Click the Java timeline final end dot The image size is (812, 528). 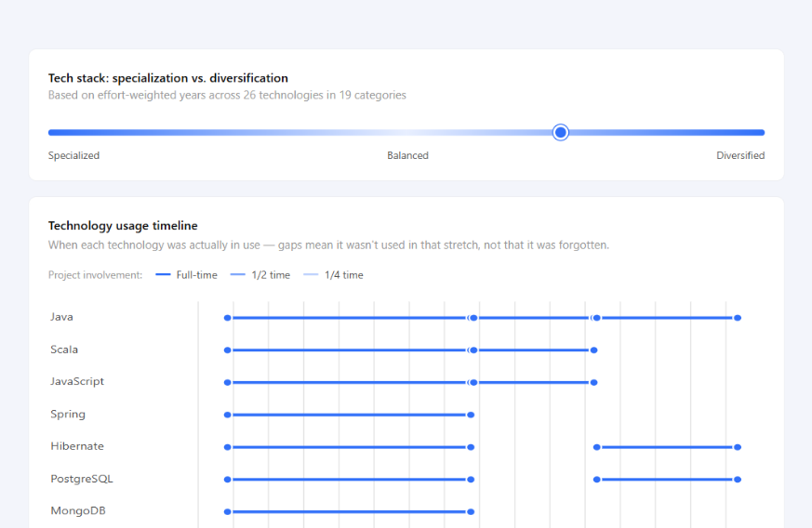click(738, 318)
